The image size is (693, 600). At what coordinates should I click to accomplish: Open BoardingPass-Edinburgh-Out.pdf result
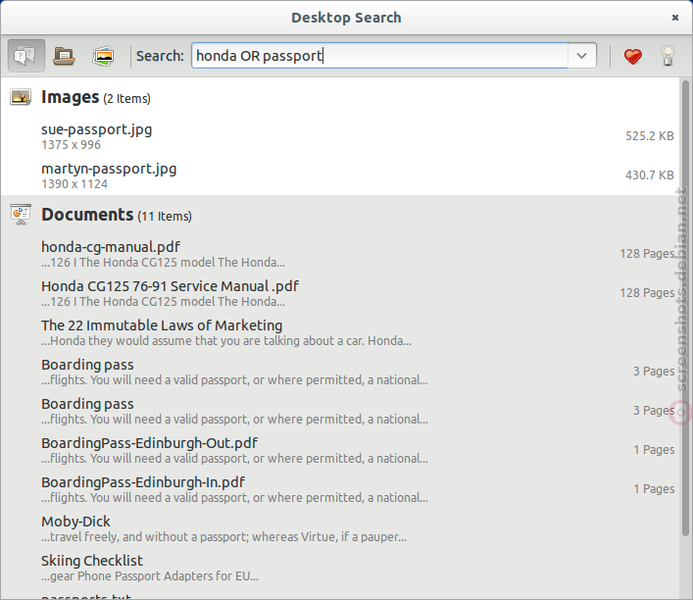click(340, 450)
